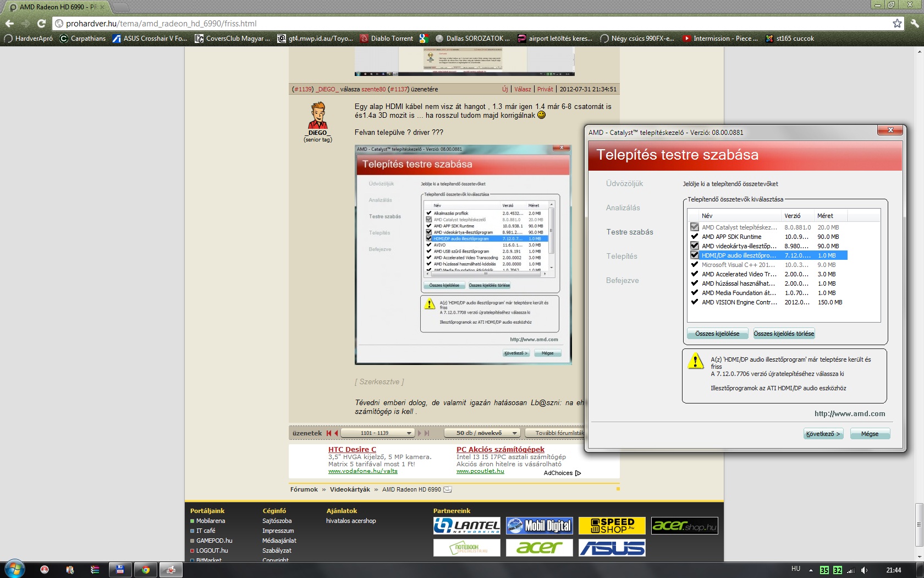Reload the page with the refresh icon
924x578 pixels.
coord(41,24)
